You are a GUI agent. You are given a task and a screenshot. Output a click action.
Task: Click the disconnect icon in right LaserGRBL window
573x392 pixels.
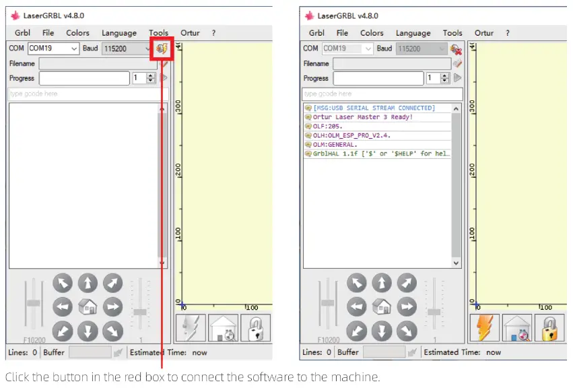point(456,49)
